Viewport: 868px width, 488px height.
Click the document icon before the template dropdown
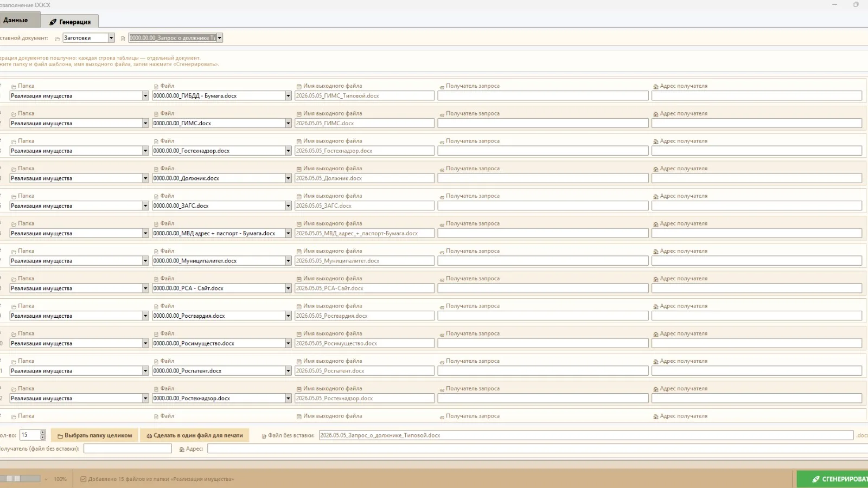123,38
